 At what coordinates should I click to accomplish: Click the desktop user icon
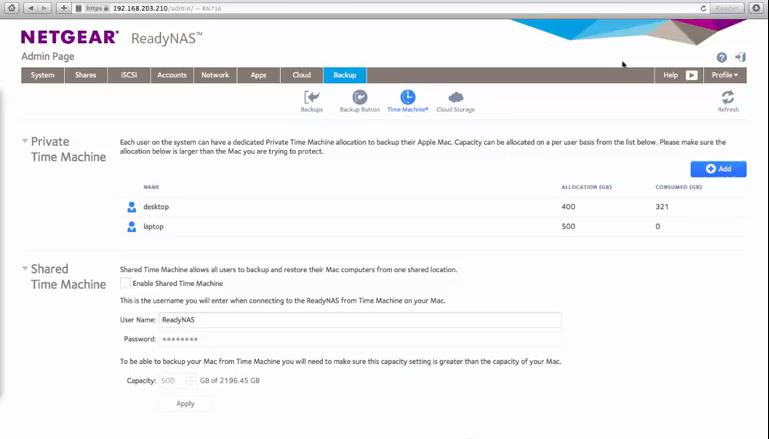click(x=131, y=207)
